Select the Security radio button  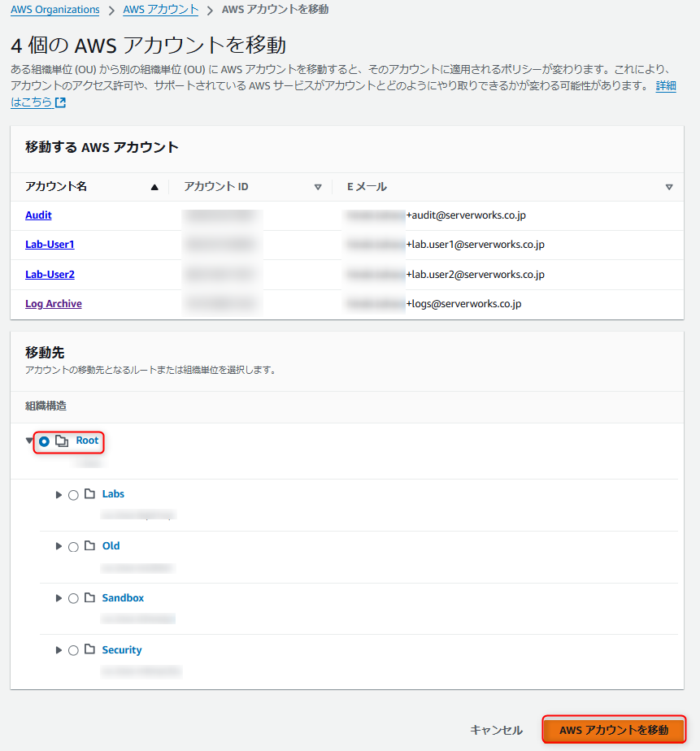pos(73,651)
